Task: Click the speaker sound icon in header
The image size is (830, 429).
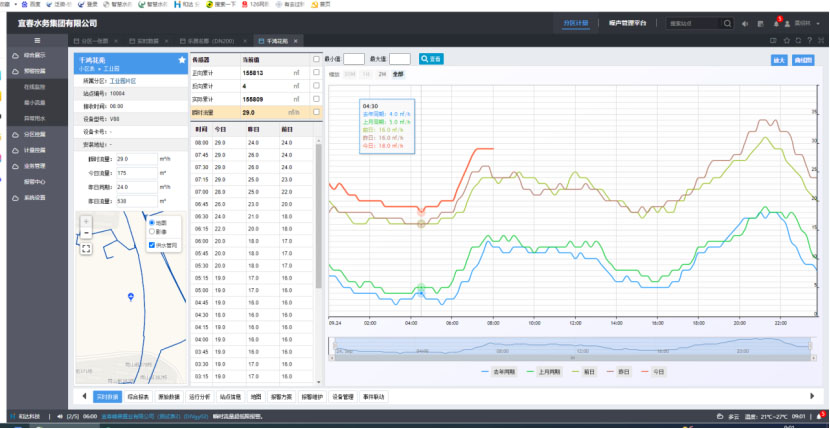Action: click(745, 24)
